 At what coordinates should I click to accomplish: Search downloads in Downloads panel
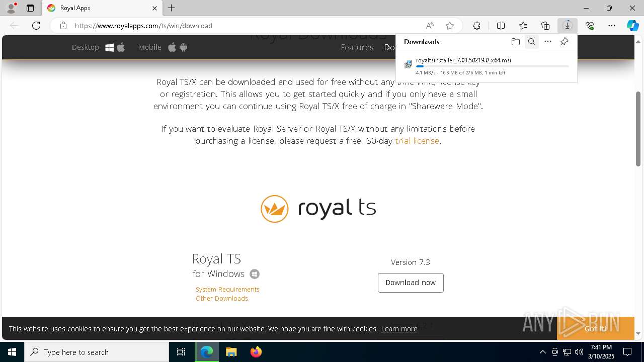pyautogui.click(x=531, y=42)
